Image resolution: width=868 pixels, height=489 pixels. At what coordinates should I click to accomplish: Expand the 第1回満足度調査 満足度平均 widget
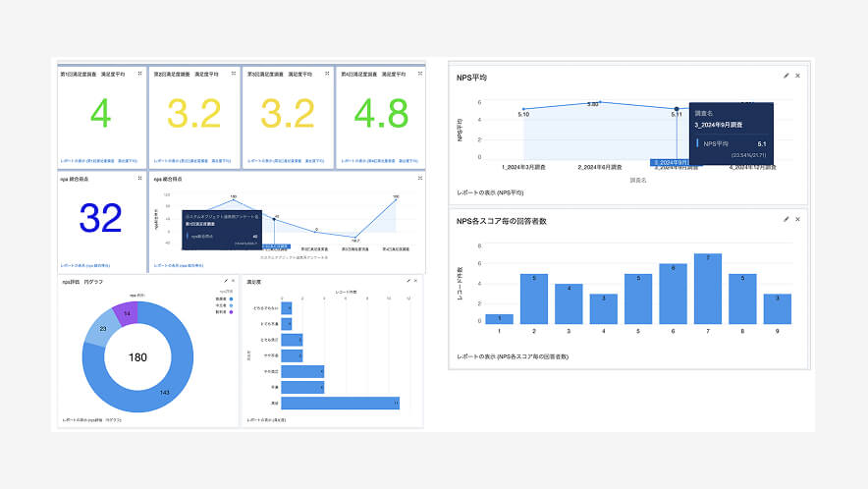click(140, 74)
